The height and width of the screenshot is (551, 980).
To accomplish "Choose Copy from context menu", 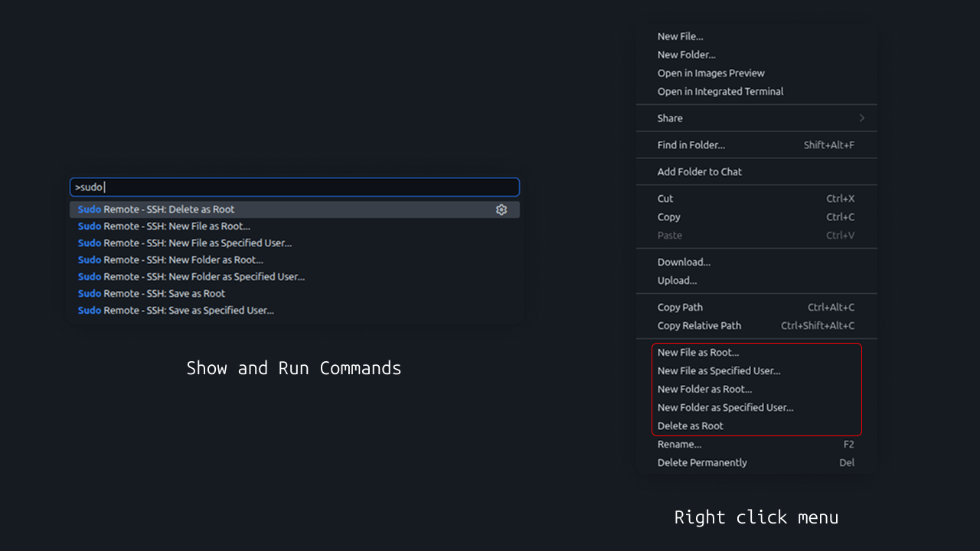I will pyautogui.click(x=756, y=217).
